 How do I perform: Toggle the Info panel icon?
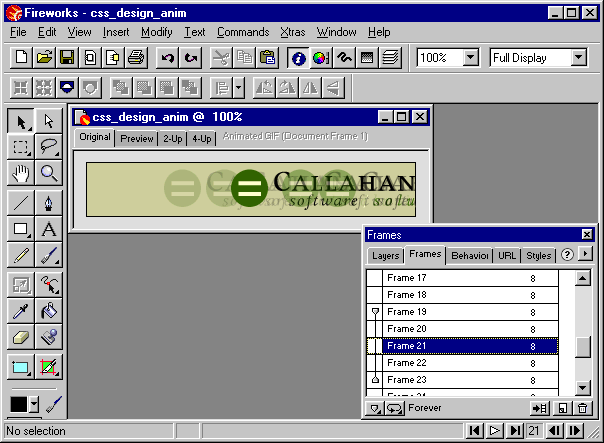pyautogui.click(x=299, y=58)
